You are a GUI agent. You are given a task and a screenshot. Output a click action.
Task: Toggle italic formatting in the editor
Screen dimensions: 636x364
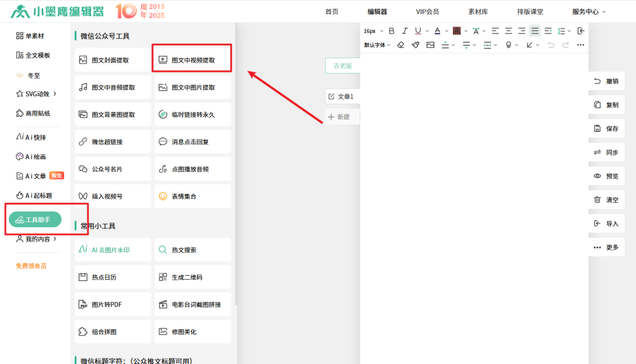(405, 30)
